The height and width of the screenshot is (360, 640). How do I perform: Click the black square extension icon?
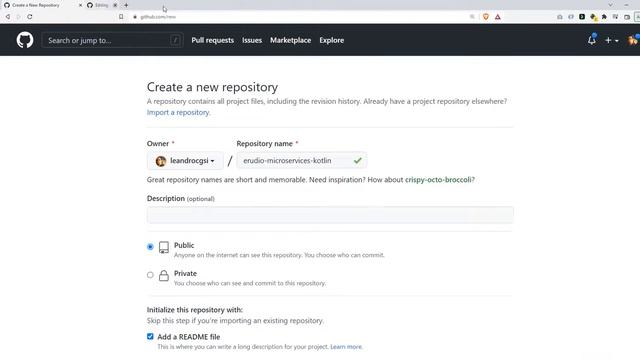coord(582,17)
